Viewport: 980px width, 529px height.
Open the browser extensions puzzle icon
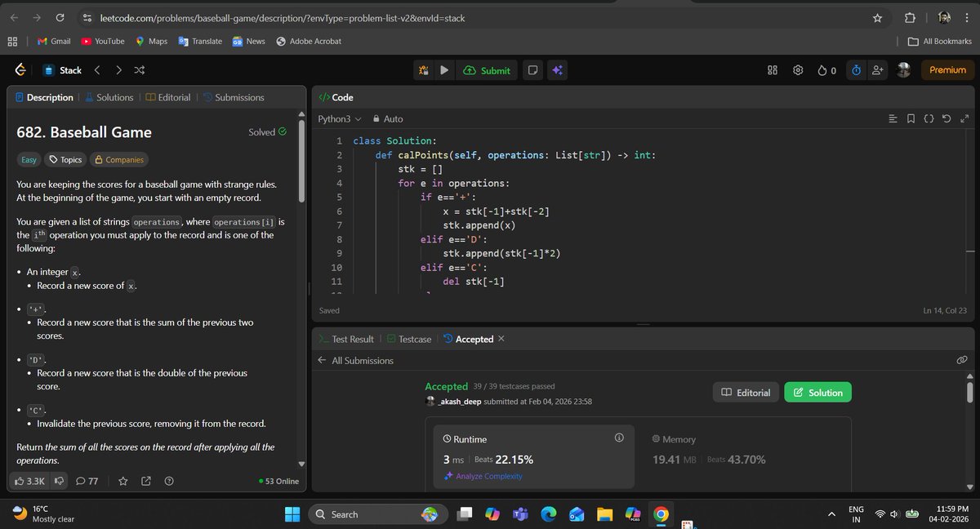[x=910, y=18]
